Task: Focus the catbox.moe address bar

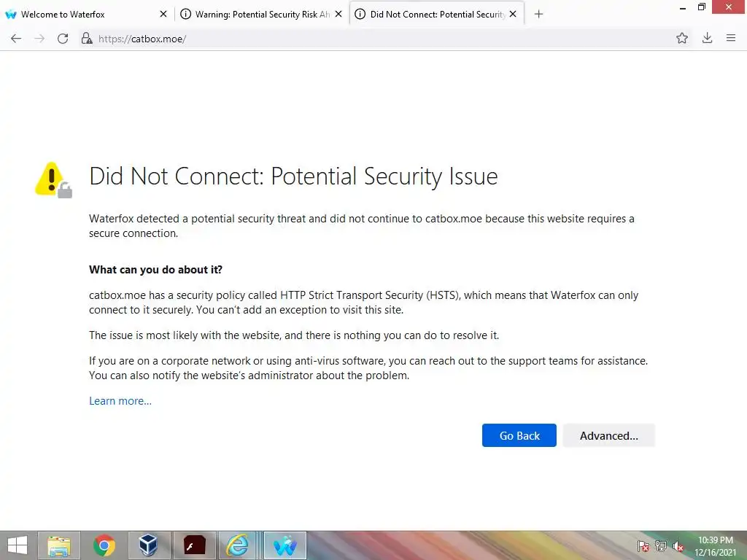Action: [x=365, y=39]
